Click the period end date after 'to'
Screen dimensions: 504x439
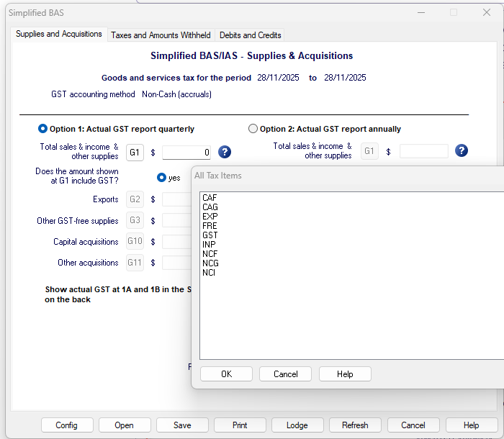click(x=345, y=78)
